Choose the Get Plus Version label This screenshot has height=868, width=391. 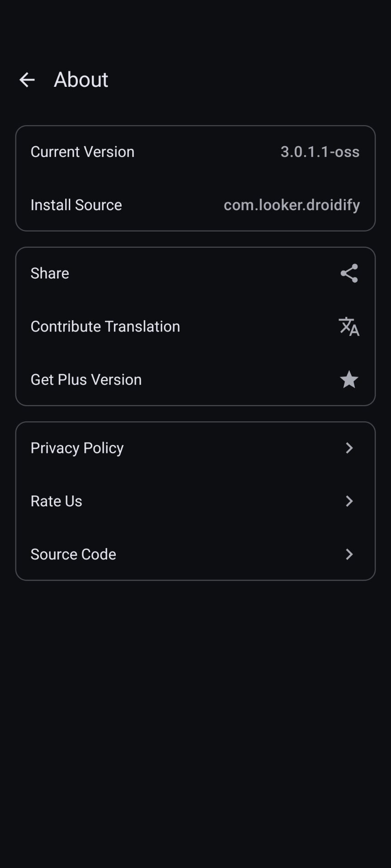[86, 379]
